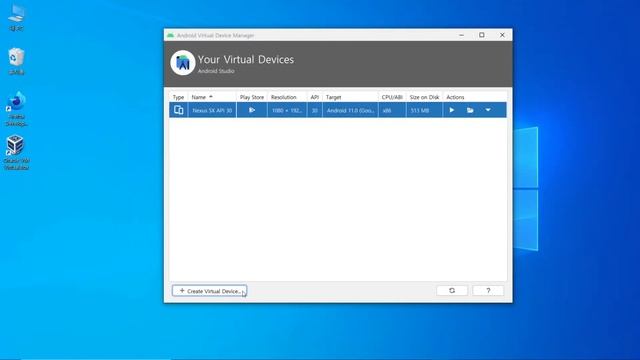Image resolution: width=640 pixels, height=360 pixels.
Task: Select the Recycle Bin desktop icon
Action: pos(16,61)
